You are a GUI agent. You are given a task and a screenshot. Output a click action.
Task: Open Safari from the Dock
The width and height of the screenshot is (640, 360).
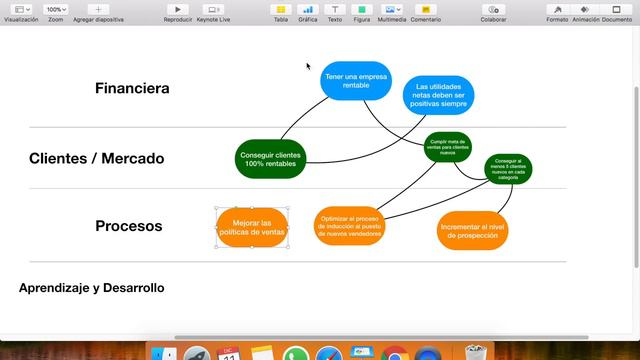(329, 353)
